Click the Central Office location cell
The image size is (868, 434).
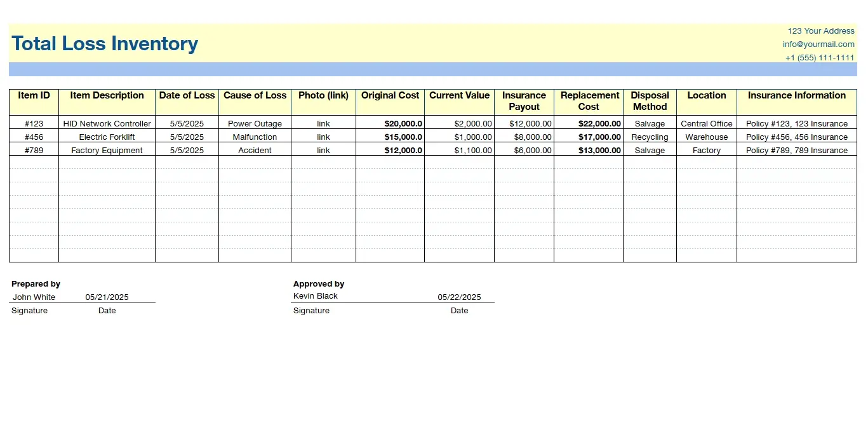(706, 124)
